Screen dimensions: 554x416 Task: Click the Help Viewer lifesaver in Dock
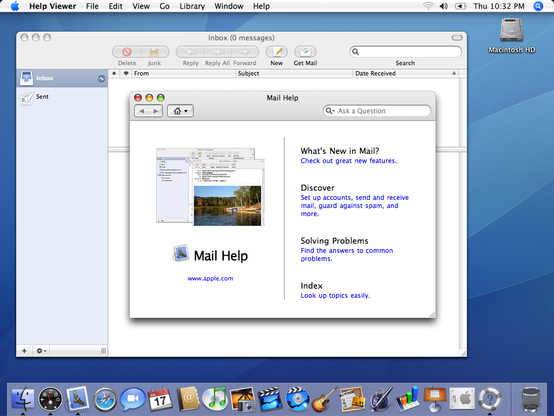pyautogui.click(x=490, y=399)
